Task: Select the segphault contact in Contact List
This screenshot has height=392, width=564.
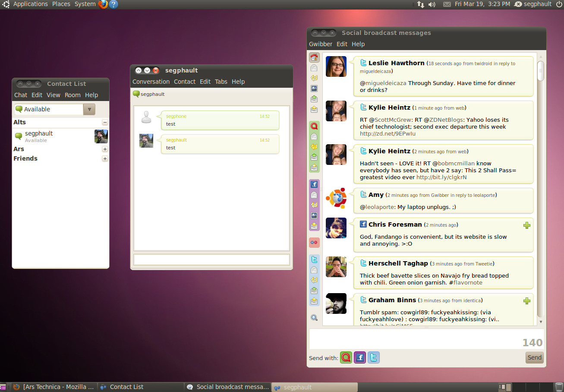Action: point(60,136)
